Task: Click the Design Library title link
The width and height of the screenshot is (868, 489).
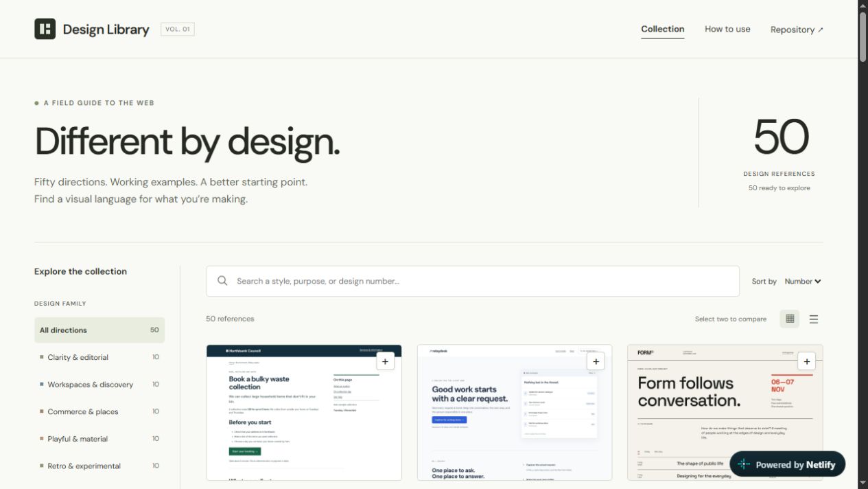Action: [x=106, y=30]
